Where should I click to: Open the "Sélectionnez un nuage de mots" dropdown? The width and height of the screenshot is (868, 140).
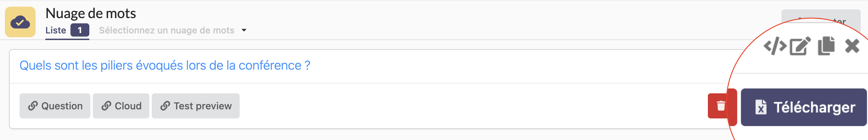pos(167,31)
